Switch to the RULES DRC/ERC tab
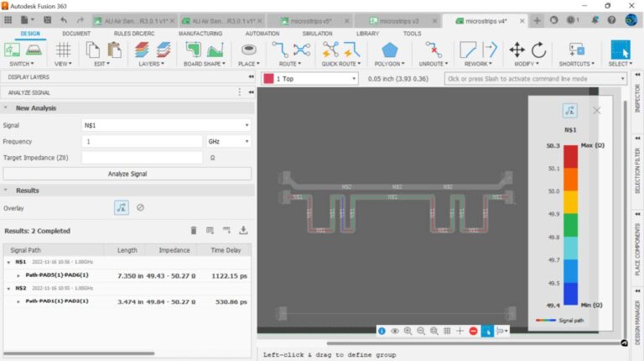Viewport: 644px width, 361px height. tap(134, 34)
